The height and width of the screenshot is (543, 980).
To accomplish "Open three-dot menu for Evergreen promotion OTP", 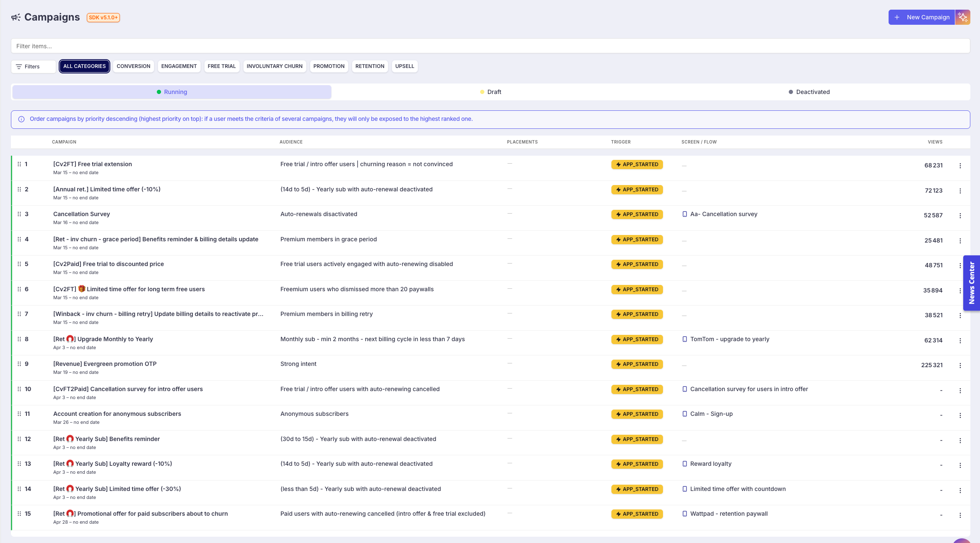I will click(960, 365).
